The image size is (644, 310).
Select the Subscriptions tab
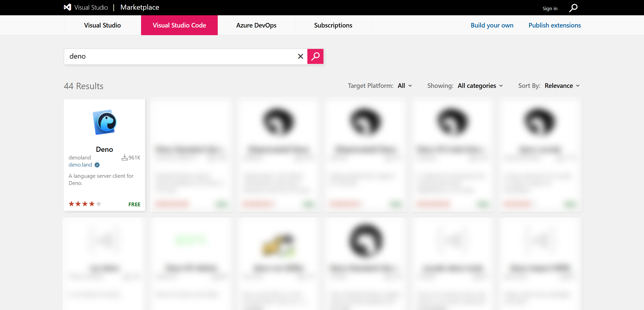(333, 25)
